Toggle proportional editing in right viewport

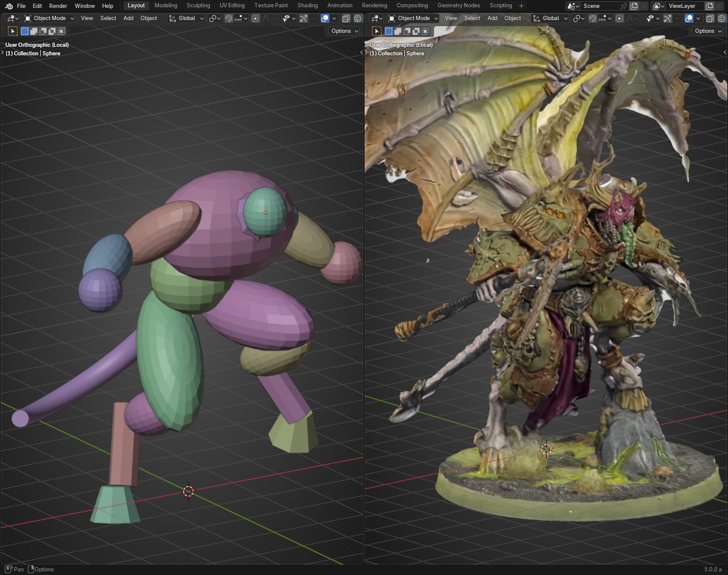620,18
